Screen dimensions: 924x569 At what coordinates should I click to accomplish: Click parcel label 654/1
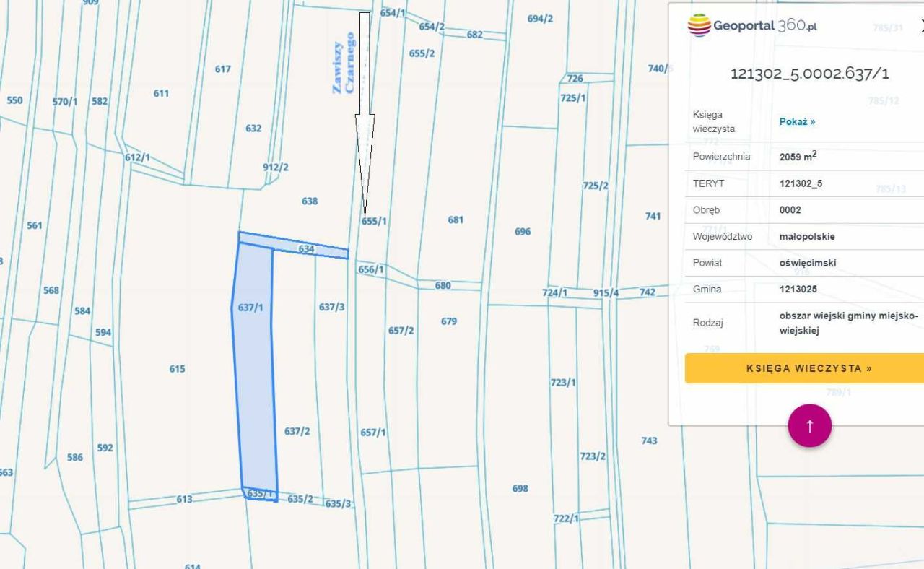393,13
